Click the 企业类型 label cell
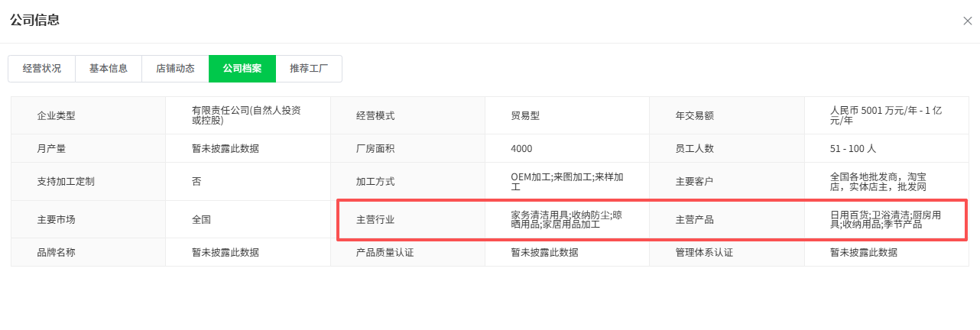 [x=89, y=115]
